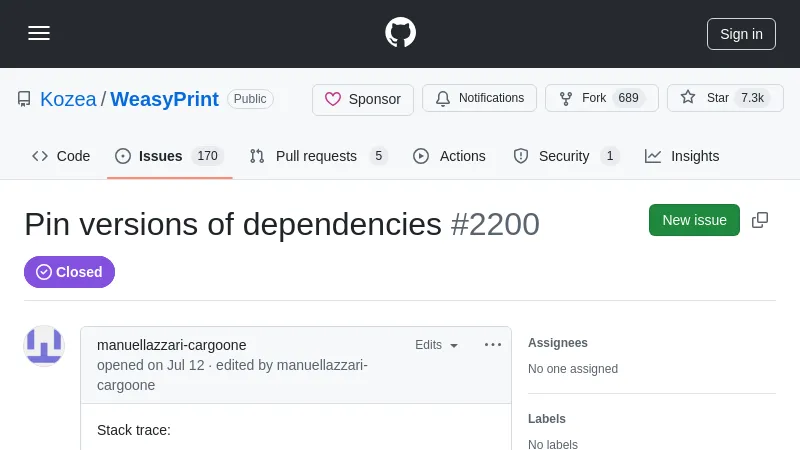Open the Security tab

[x=565, y=156]
